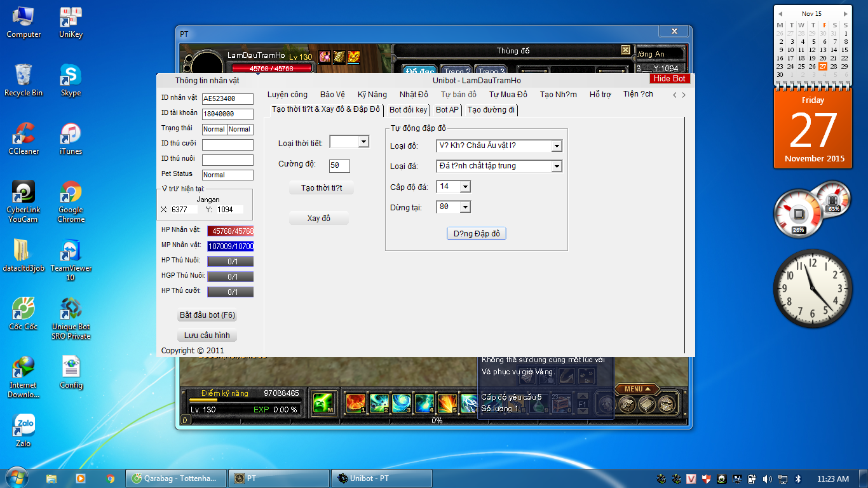Cast the flame burst skill in slot 5
868x488 pixels.
click(447, 403)
